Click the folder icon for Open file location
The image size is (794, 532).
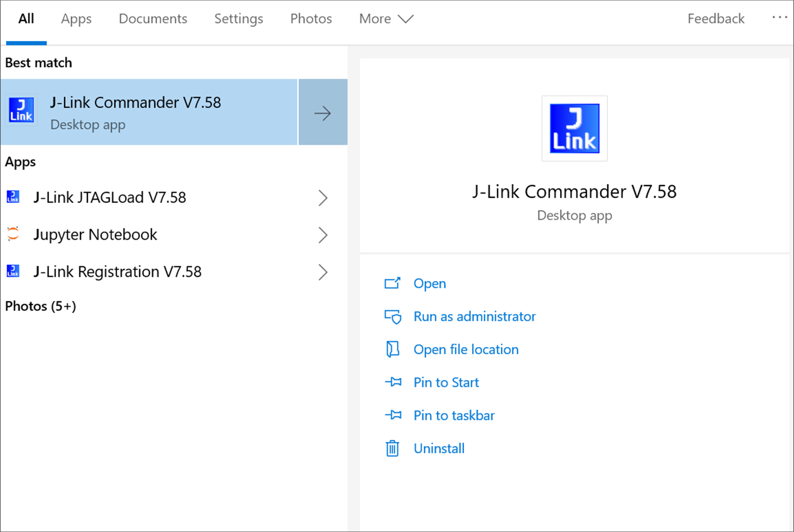(x=392, y=349)
